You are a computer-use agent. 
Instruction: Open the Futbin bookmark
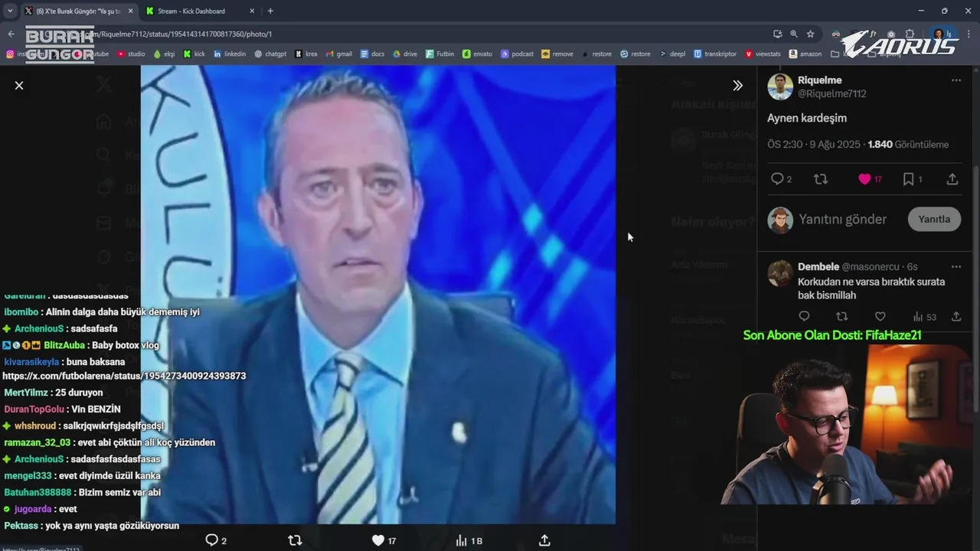440,54
